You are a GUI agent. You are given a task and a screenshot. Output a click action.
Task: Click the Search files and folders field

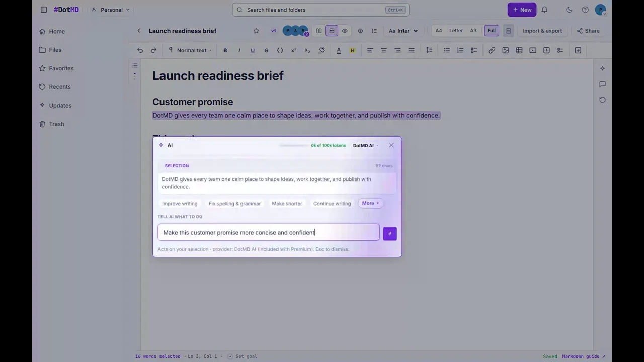(x=320, y=10)
